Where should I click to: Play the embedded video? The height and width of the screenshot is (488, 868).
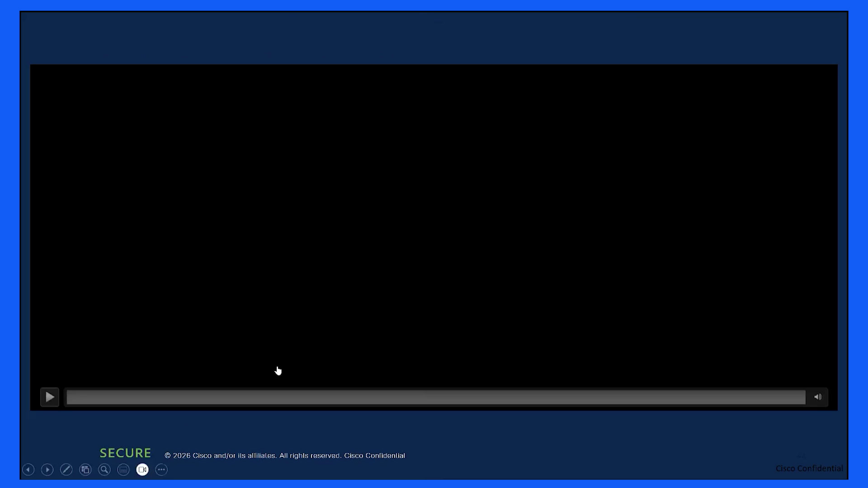coord(50,397)
